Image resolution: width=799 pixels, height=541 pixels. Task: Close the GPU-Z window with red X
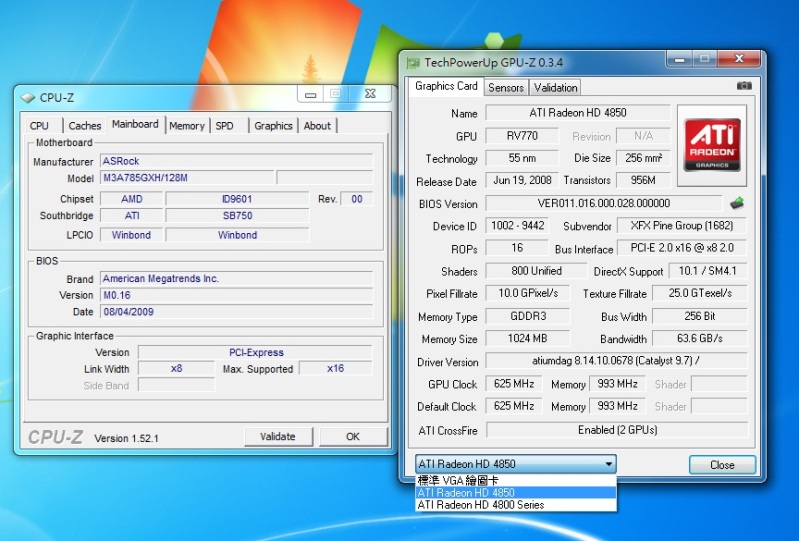(739, 59)
